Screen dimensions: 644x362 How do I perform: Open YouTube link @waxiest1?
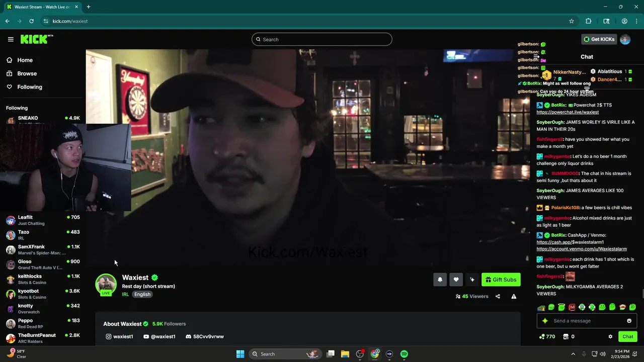[159, 336]
